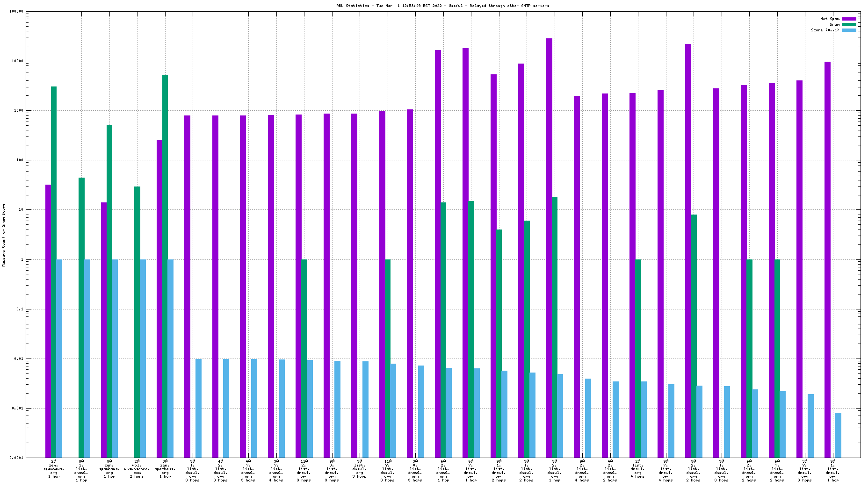Click the vertical Message Count axis label
Image resolution: width=868 pixels, height=488 pixels.
coord(4,235)
